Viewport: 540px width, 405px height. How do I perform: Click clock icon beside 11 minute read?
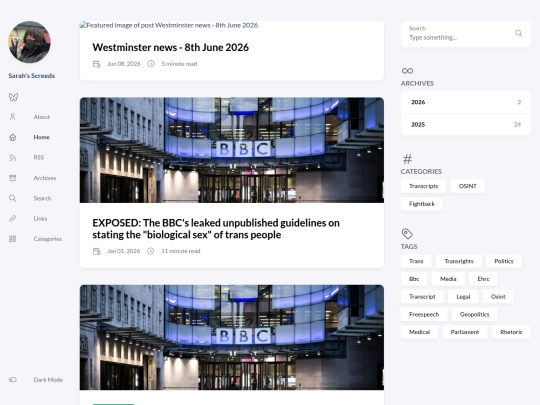click(150, 251)
